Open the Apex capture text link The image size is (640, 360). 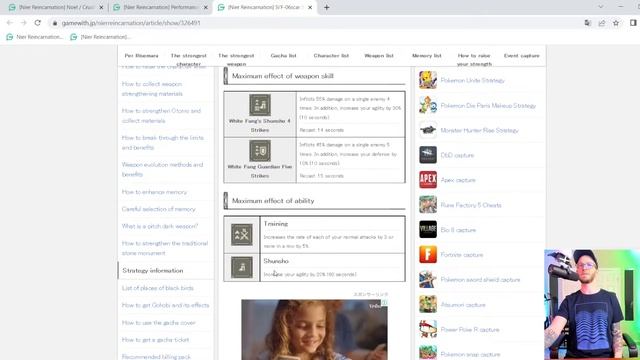coord(458,180)
